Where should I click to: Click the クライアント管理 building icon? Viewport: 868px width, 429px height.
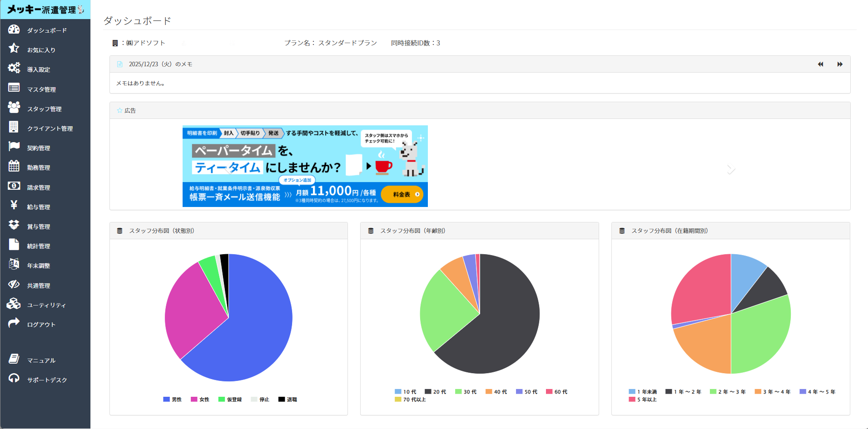tap(14, 127)
